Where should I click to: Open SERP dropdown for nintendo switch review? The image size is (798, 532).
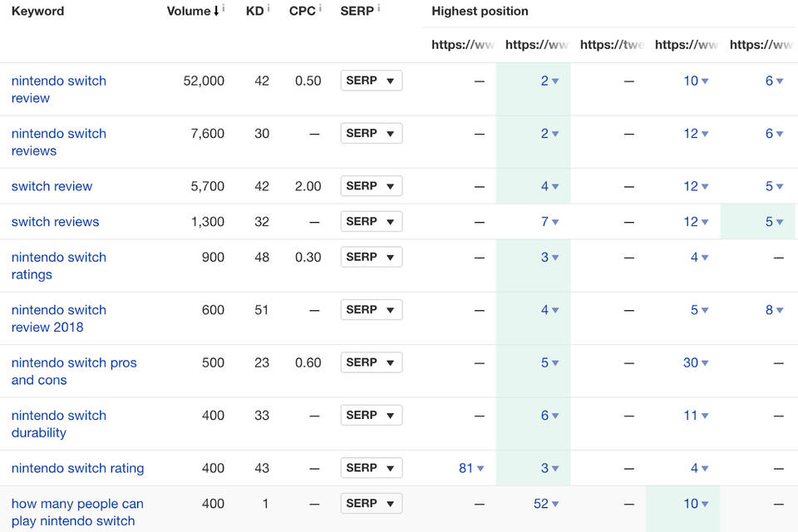371,81
